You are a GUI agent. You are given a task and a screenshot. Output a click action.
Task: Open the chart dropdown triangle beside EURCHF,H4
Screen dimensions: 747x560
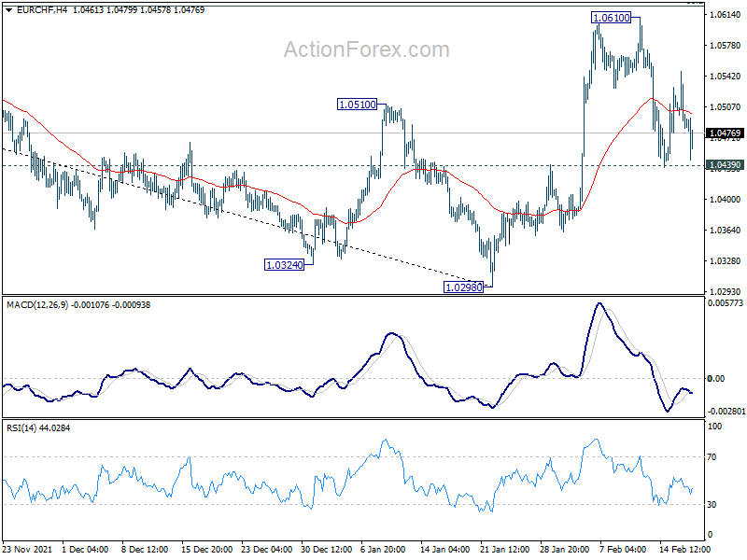point(9,9)
